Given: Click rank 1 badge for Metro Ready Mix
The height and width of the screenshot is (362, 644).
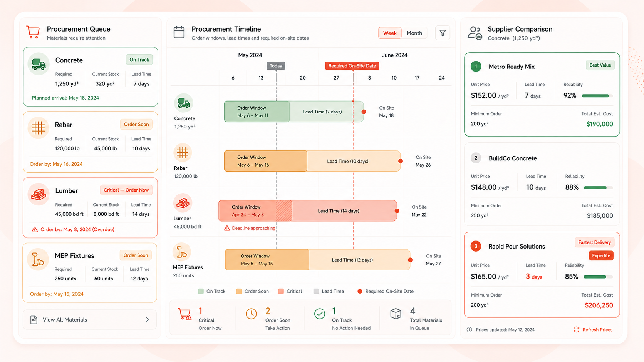Looking at the screenshot, I should [x=476, y=67].
